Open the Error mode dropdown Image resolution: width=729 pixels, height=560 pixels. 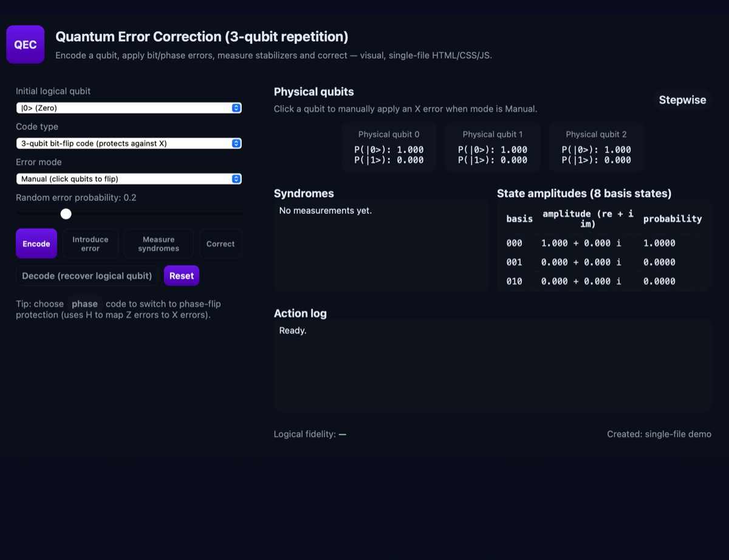tap(129, 179)
